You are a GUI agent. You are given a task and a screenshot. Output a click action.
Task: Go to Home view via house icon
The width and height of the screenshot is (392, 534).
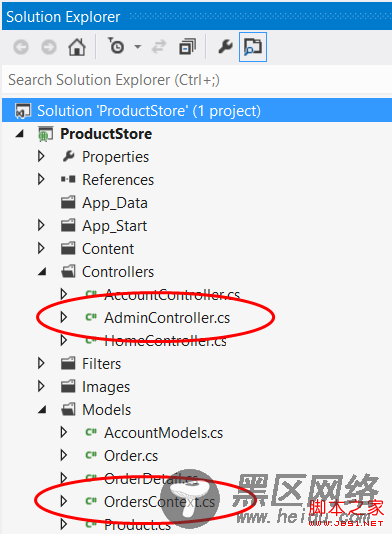click(x=77, y=47)
